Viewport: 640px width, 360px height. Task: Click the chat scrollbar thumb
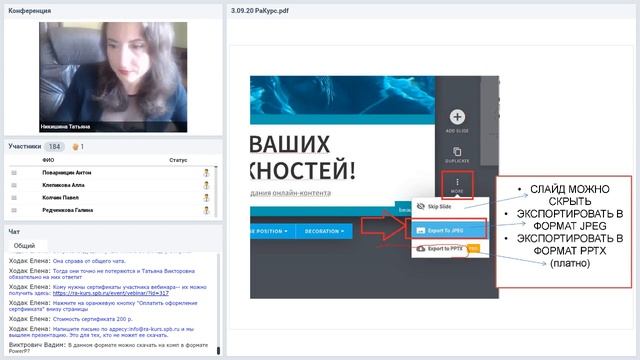218,351
